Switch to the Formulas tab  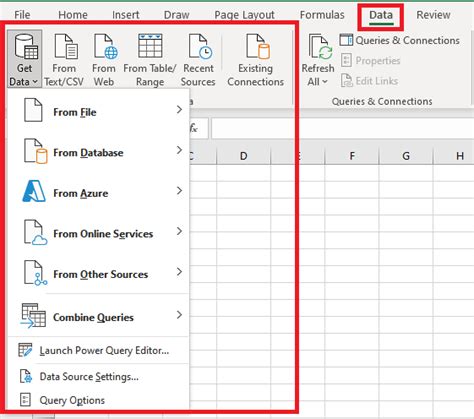[322, 15]
